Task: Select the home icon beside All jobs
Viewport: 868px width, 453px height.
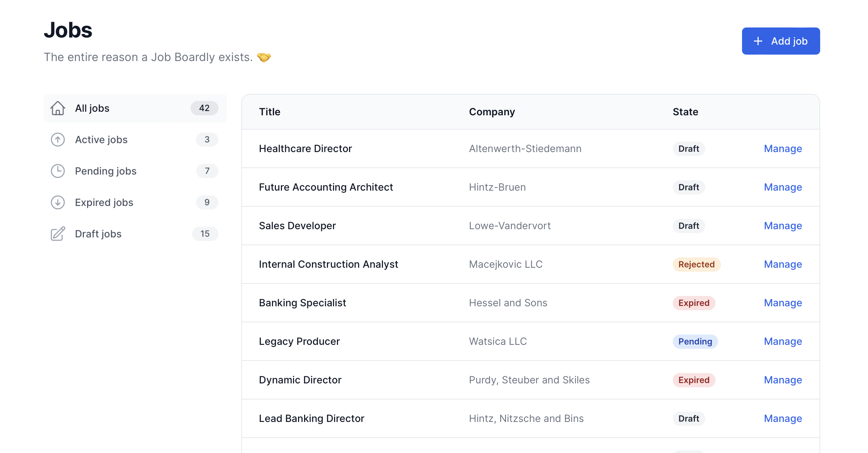Action: (58, 108)
